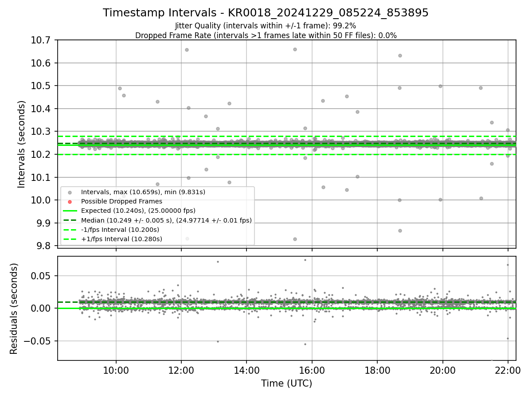Click legend entry '+1/fps Interval (10.280s)'

(x=121, y=239)
